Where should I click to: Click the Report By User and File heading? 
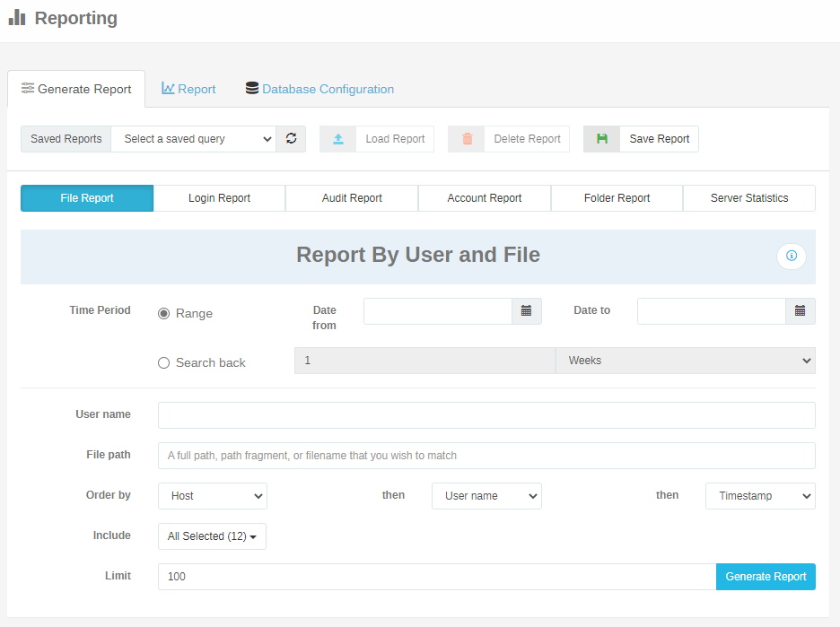pyautogui.click(x=418, y=255)
